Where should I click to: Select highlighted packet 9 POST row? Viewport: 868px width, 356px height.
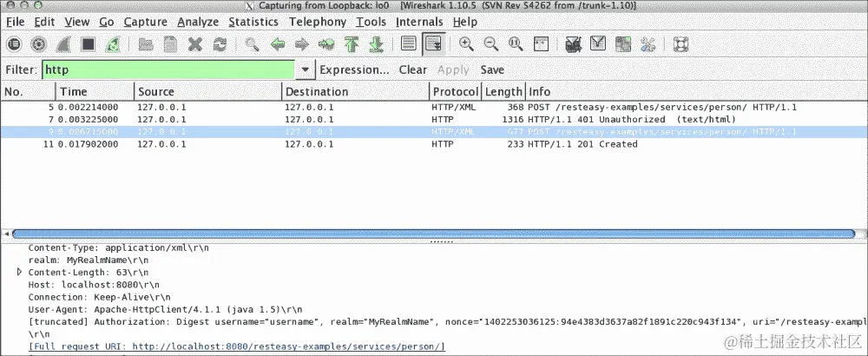click(x=434, y=132)
